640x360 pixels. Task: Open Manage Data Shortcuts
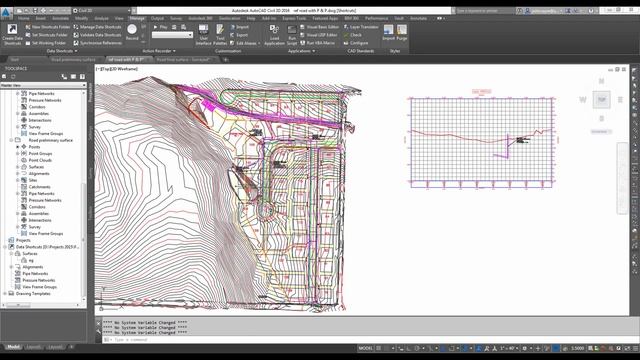(x=97, y=27)
